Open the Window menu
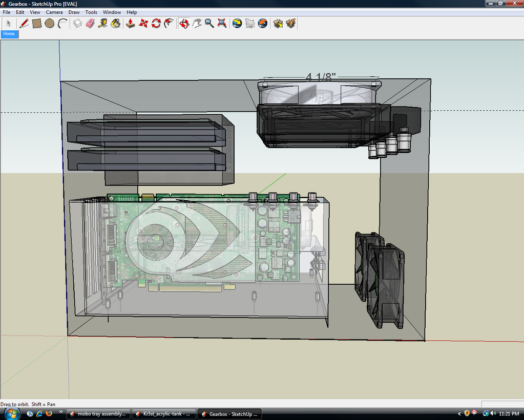Viewport: 524px width, 420px height. pos(112,12)
